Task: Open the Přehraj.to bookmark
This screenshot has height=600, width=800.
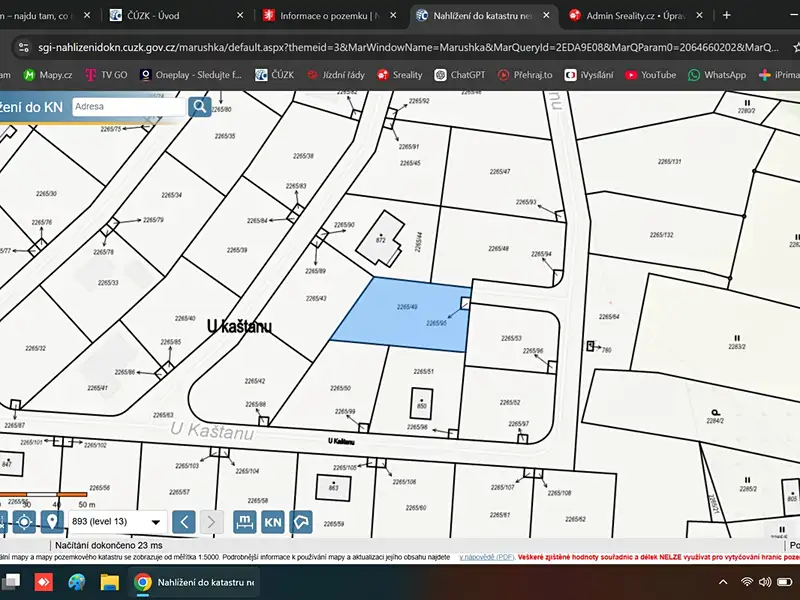Action: coord(525,75)
